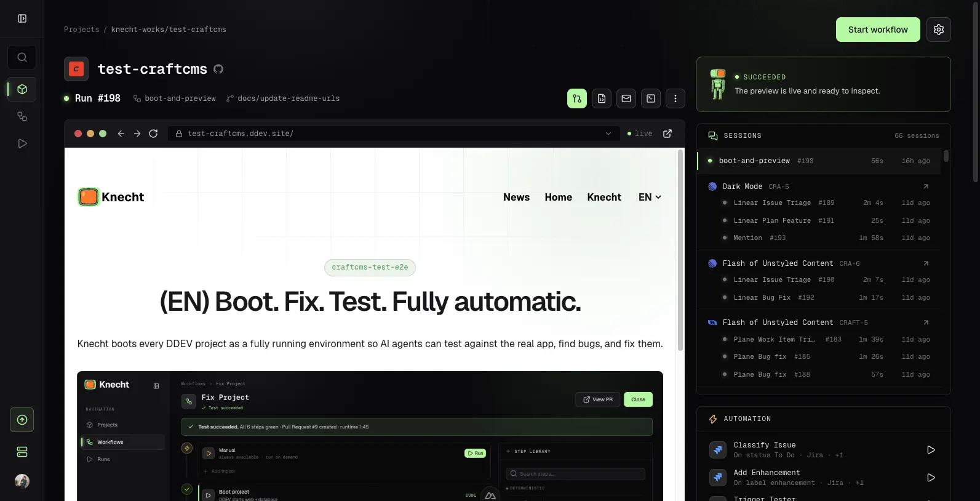Expand the sidebar with the panel icon
The height and width of the screenshot is (501, 980).
pyautogui.click(x=22, y=18)
